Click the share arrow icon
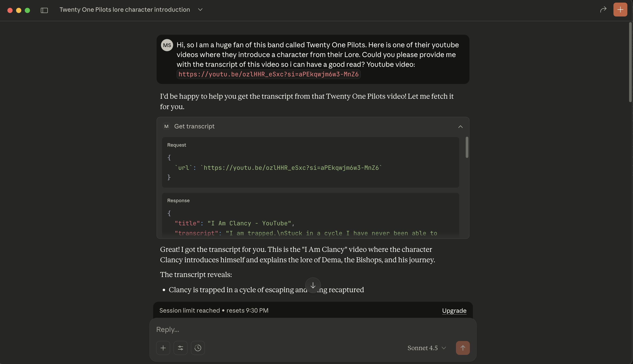Screen dimensions: 633x364 [x=603, y=10]
